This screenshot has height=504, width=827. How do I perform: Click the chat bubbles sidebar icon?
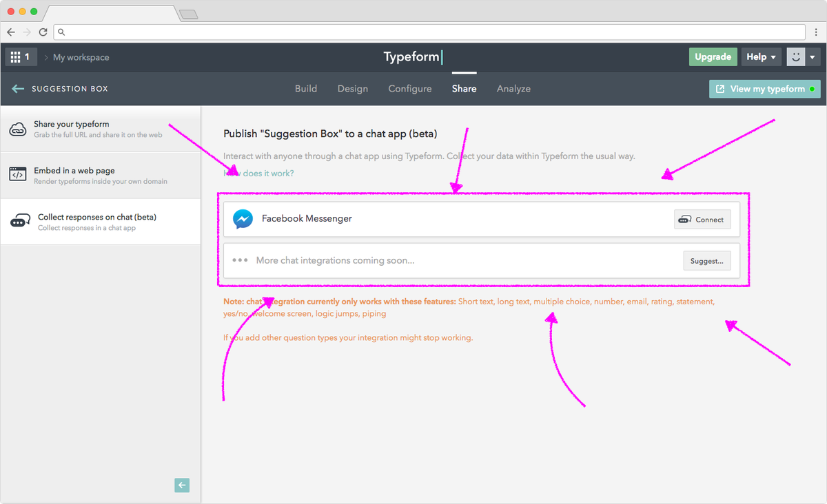tap(19, 222)
